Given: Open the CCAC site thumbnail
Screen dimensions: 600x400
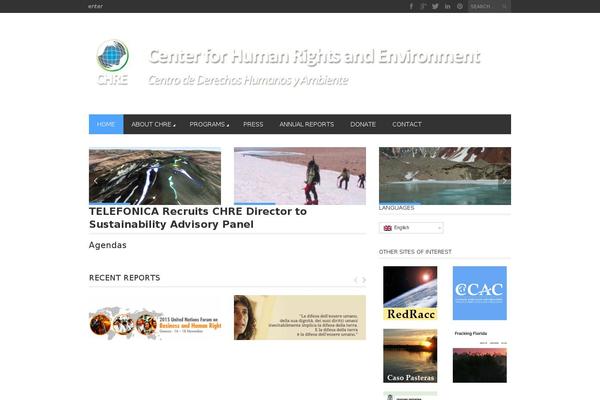Looking at the screenshot, I should tap(479, 293).
